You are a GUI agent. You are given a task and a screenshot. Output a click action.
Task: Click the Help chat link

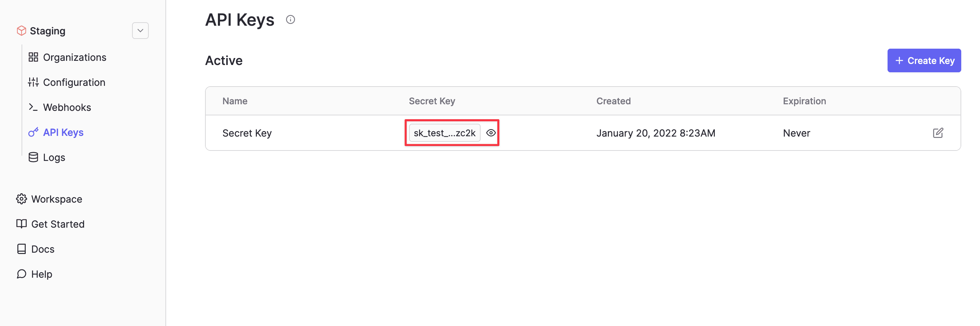pyautogui.click(x=41, y=274)
